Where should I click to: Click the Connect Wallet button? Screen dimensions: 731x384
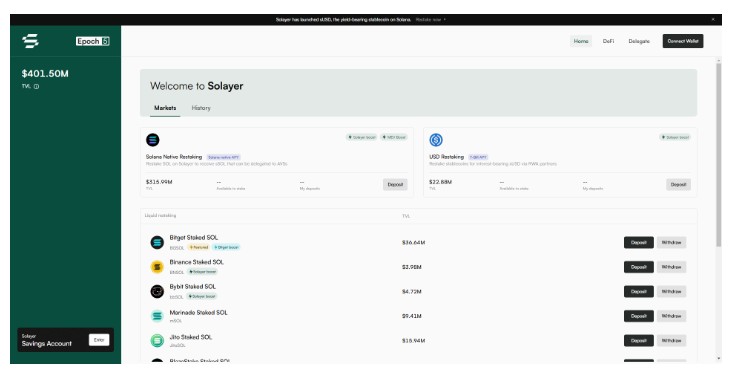point(683,41)
